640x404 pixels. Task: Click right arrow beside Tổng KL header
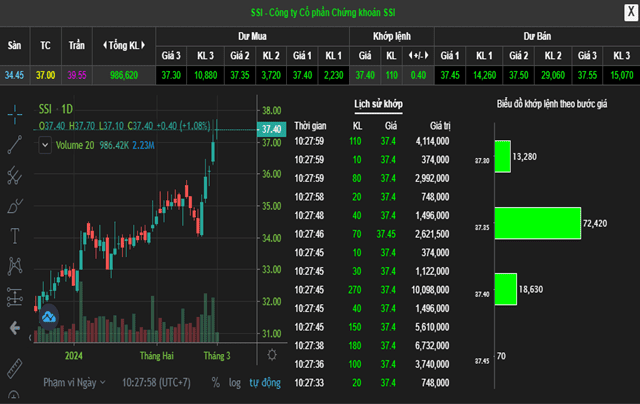pyautogui.click(x=143, y=45)
